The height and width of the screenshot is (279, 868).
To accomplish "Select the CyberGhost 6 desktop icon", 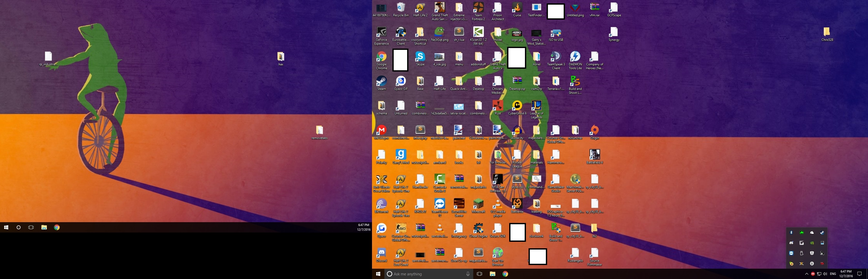I will pyautogui.click(x=517, y=106).
